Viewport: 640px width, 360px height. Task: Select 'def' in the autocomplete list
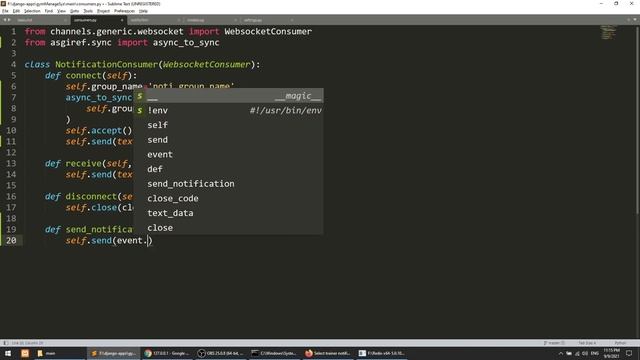coord(155,169)
